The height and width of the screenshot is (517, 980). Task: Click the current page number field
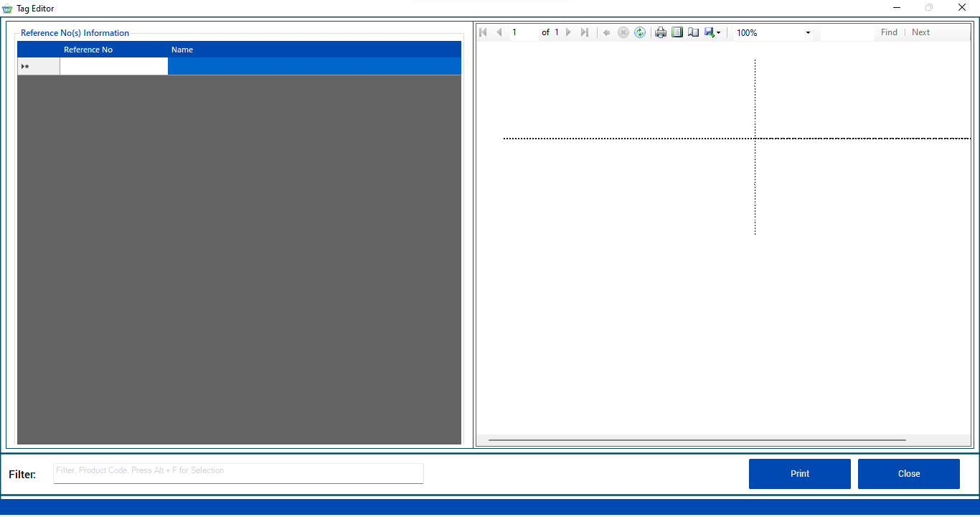pyautogui.click(x=524, y=32)
